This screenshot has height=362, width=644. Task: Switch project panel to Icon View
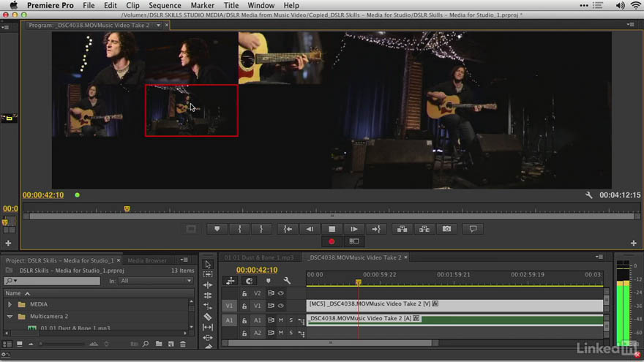tap(19, 344)
